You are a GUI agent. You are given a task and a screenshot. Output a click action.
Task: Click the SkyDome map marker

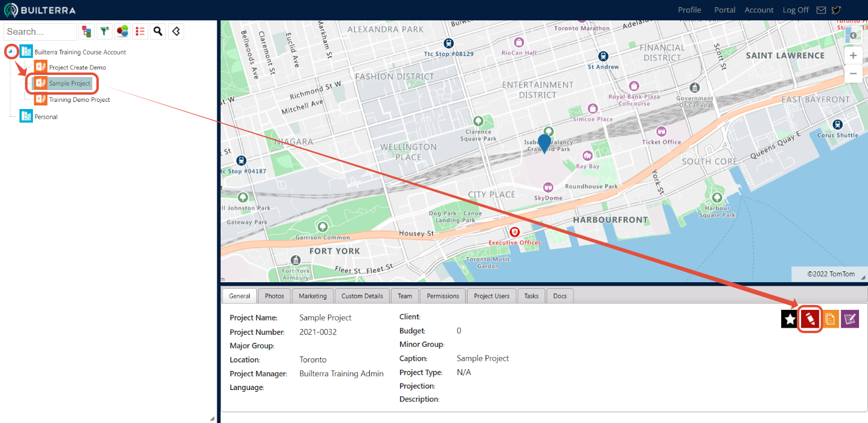click(548, 188)
